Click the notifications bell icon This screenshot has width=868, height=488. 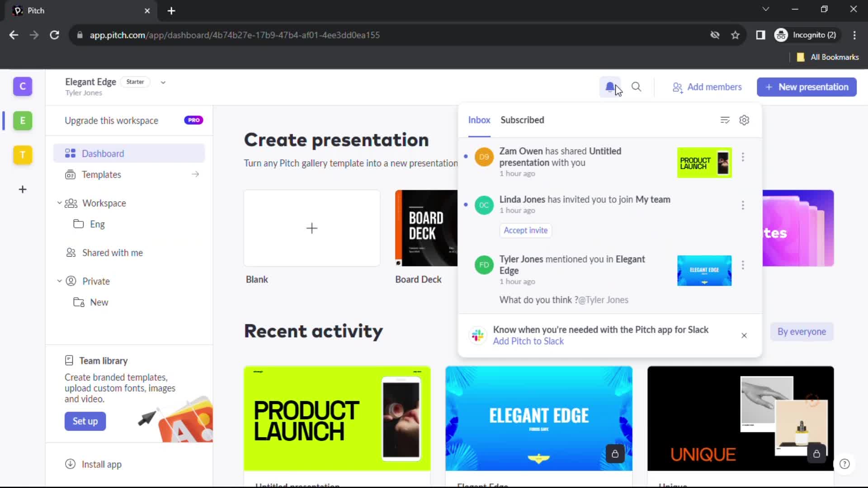tap(610, 87)
